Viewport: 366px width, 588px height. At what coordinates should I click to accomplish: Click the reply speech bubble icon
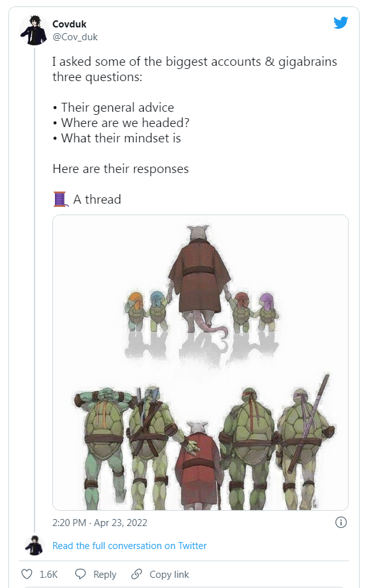coord(80,574)
